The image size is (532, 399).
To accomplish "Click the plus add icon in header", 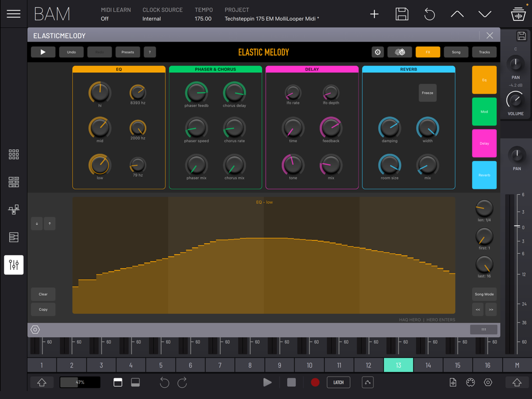I will [375, 14].
